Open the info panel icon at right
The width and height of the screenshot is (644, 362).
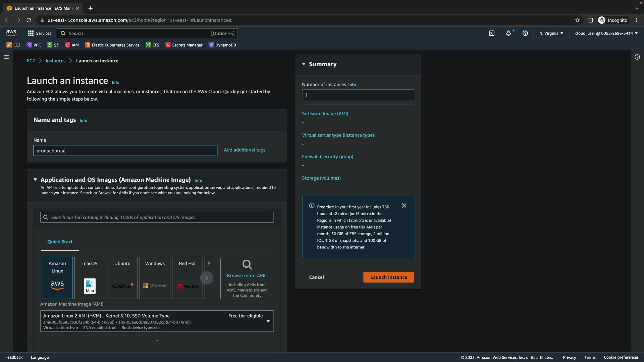(x=637, y=57)
